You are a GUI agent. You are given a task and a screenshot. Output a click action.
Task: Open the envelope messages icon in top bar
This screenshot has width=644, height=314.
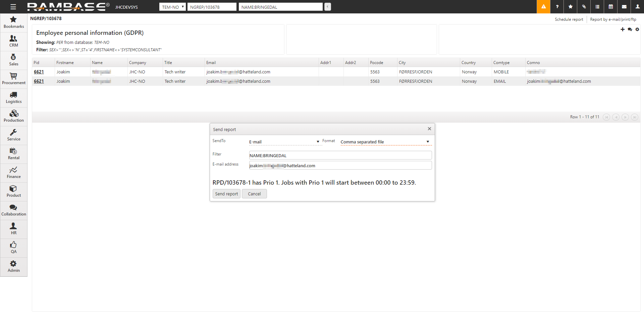click(624, 7)
